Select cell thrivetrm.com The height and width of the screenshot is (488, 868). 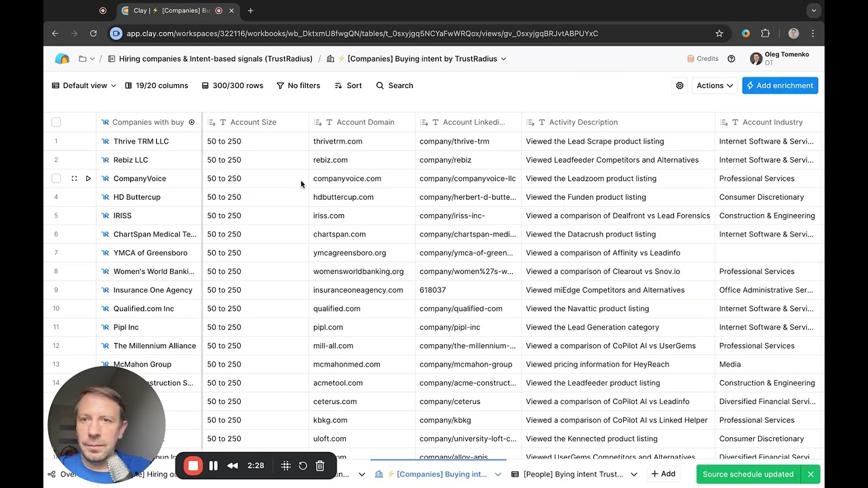click(x=362, y=142)
